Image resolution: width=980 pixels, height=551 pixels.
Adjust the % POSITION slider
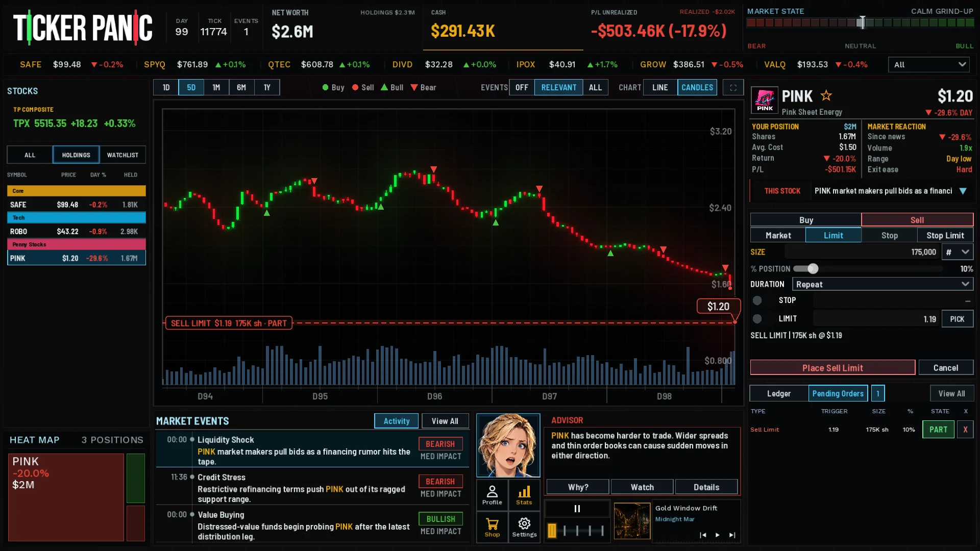868,269
